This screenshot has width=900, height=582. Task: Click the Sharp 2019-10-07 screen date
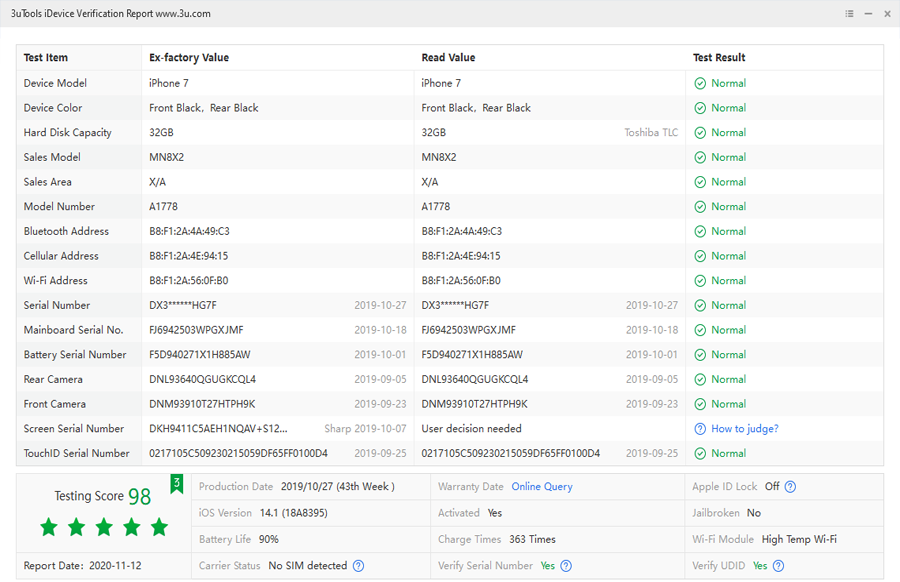[x=365, y=429]
